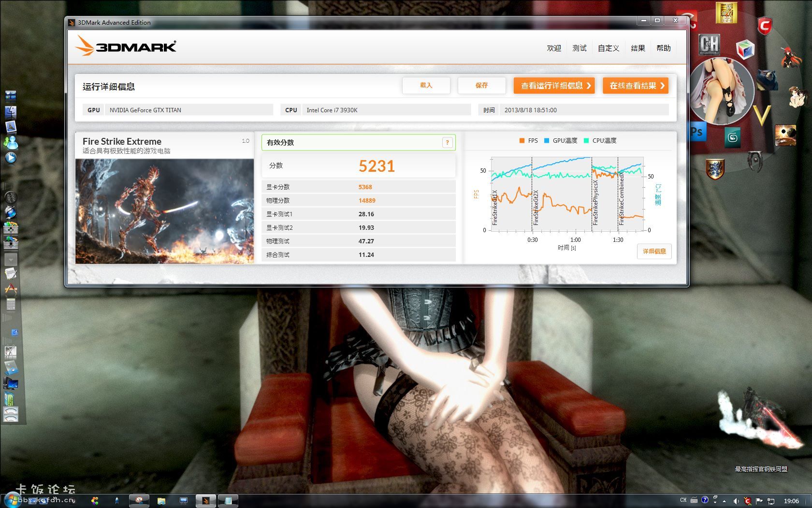Click the GPU name NVIDIA GeForce GTX TITAN

(x=145, y=110)
